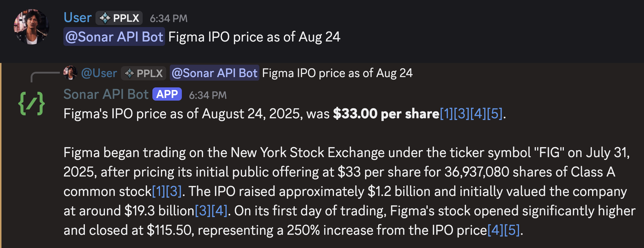Jump to replied message via reply preview text
644x248 pixels.
pos(337,73)
